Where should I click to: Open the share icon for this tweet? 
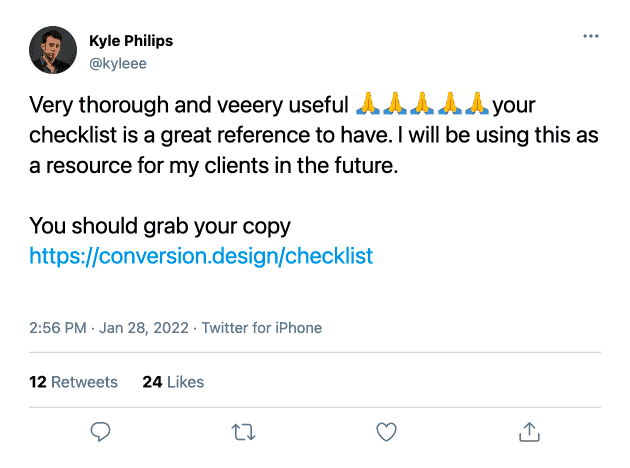click(x=528, y=432)
